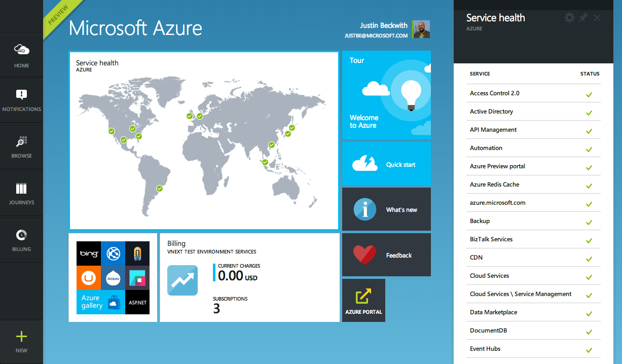The width and height of the screenshot is (622, 364).
Task: Click the Browse search-grid icon
Action: [x=21, y=141]
